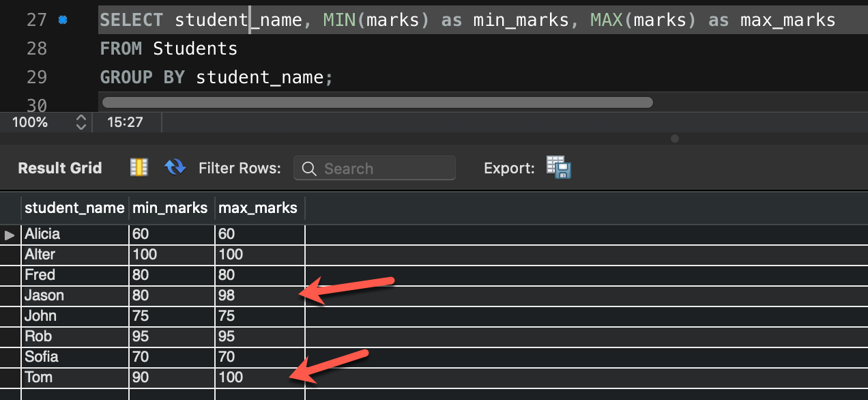Click the 15:27 timestamp in the status bar
Screen dimensions: 868x400
pos(126,122)
